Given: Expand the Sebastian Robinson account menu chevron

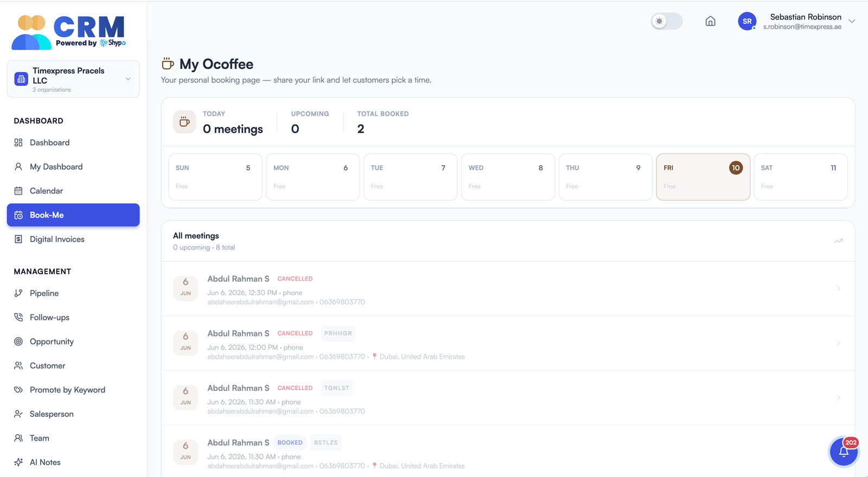Looking at the screenshot, I should [852, 21].
